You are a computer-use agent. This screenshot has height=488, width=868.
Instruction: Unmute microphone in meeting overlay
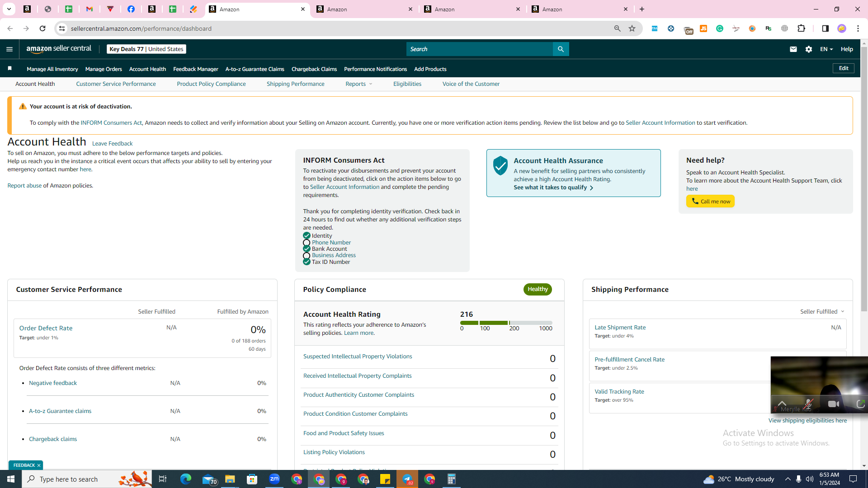pos(808,404)
